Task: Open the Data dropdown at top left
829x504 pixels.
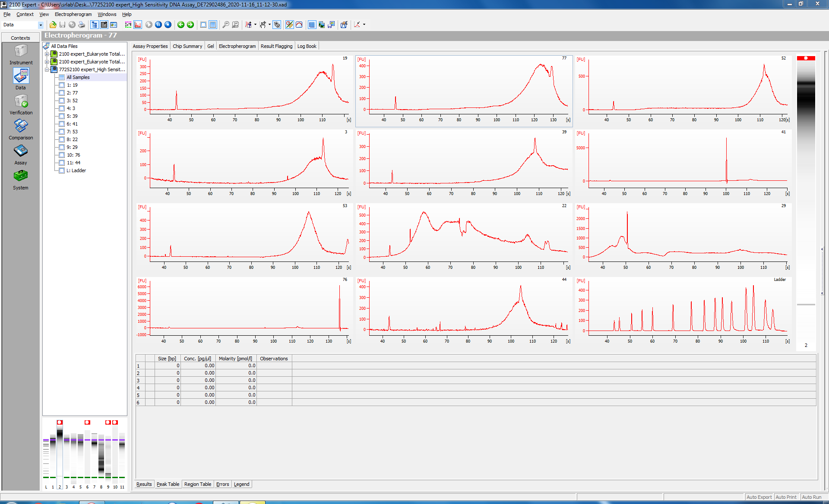Action: [41, 25]
